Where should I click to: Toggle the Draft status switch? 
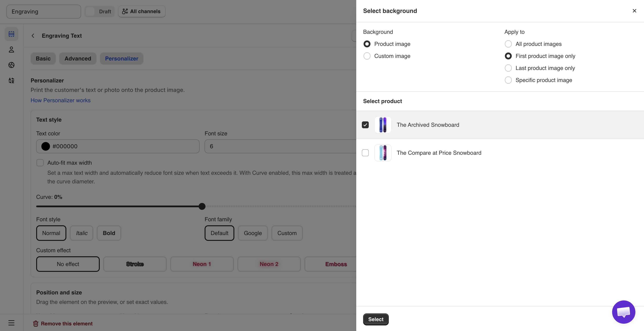(100, 11)
